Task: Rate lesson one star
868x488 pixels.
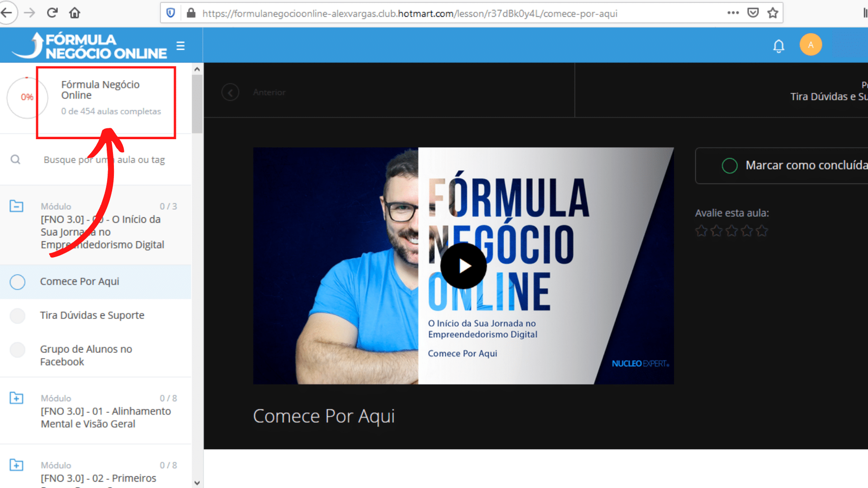Action: pos(701,231)
